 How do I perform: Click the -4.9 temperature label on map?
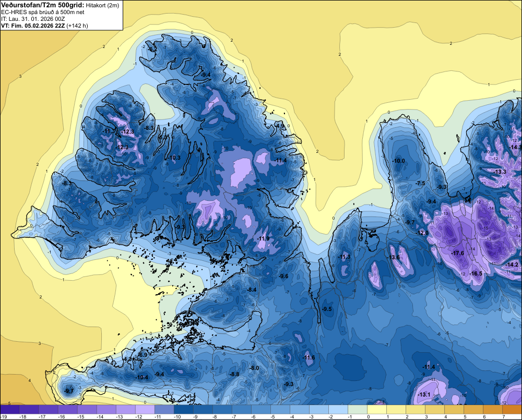280,126
